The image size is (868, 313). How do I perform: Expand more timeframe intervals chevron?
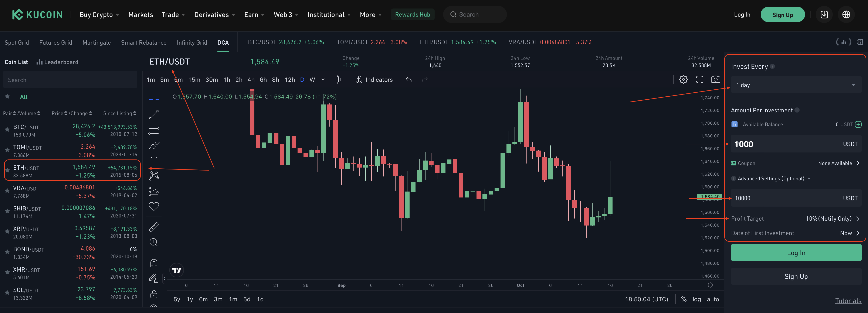click(323, 80)
